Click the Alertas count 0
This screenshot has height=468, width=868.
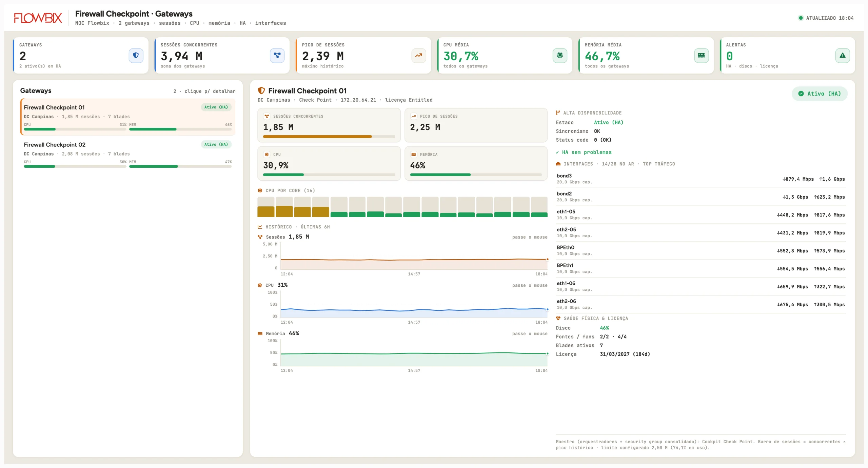729,56
